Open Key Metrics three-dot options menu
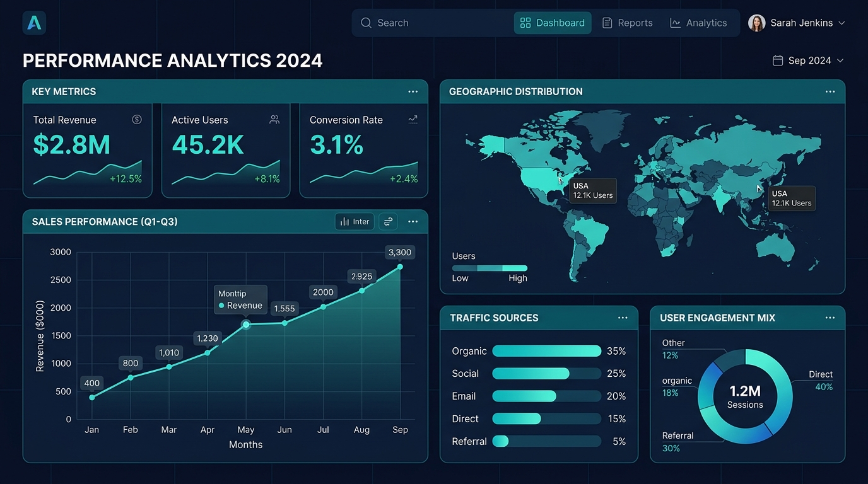Image resolution: width=868 pixels, height=484 pixels. click(413, 92)
